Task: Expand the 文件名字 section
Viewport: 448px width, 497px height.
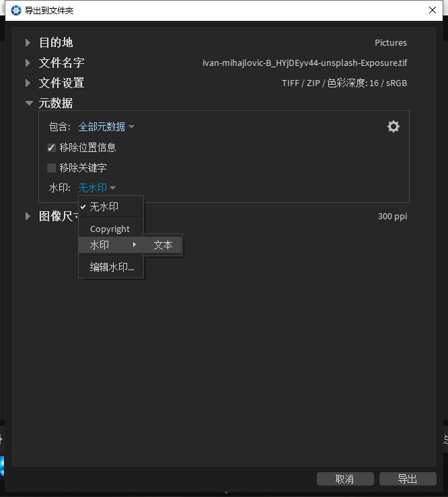Action: [x=28, y=63]
